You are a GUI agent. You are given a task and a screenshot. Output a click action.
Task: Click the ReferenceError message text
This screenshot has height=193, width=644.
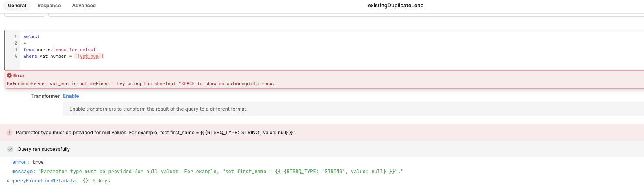141,84
